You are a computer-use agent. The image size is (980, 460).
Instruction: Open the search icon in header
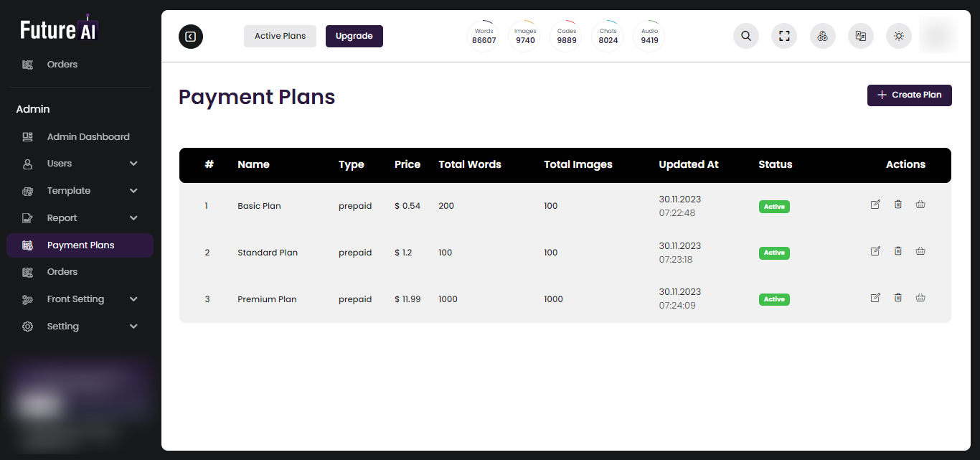(746, 36)
